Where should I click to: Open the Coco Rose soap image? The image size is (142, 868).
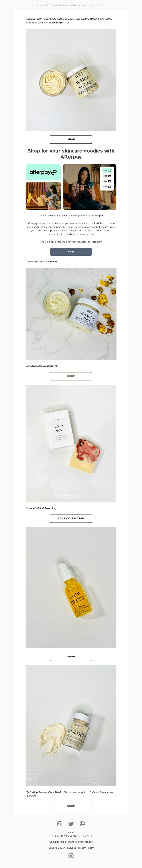(71, 443)
